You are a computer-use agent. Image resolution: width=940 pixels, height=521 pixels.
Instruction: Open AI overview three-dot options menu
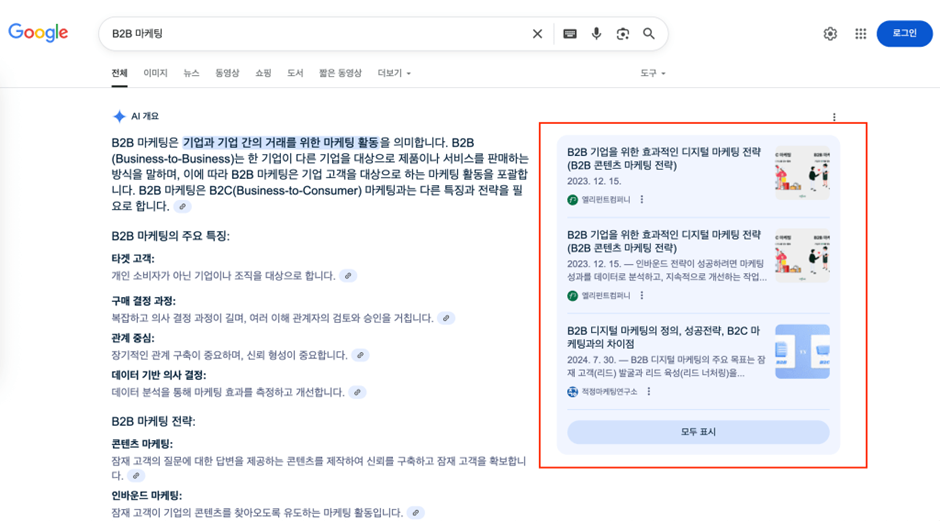tap(834, 117)
